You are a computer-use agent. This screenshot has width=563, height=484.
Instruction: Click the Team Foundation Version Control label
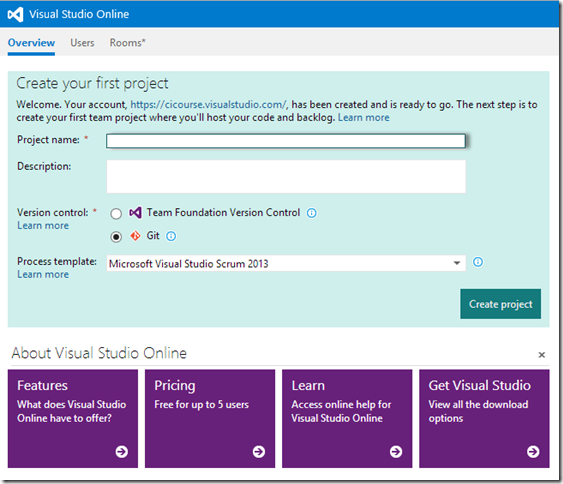click(x=223, y=213)
